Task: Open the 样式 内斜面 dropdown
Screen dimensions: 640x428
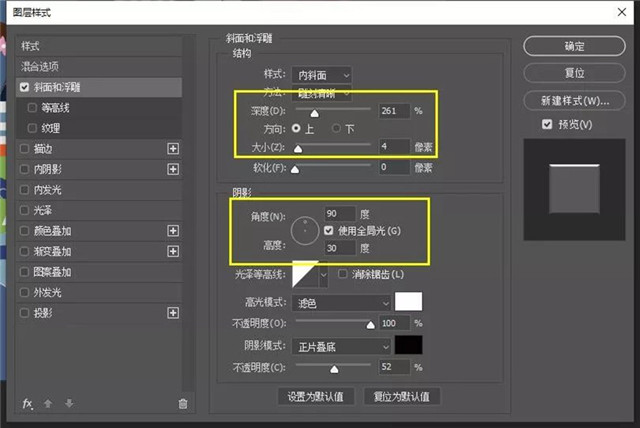Action: point(324,74)
